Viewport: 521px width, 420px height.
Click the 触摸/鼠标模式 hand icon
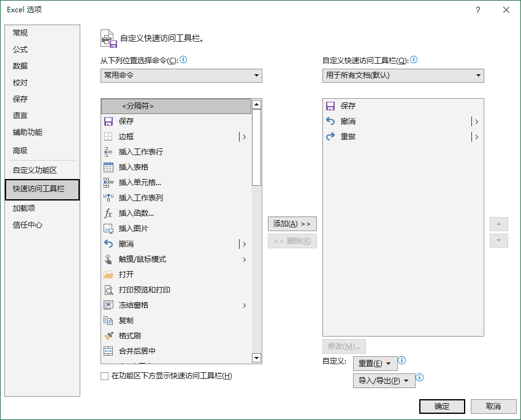point(108,259)
